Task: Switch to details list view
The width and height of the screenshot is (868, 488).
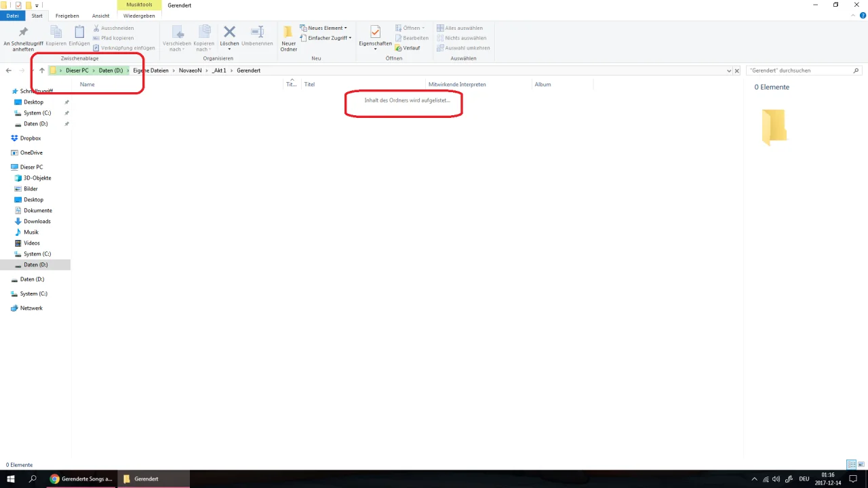Action: [x=851, y=465]
